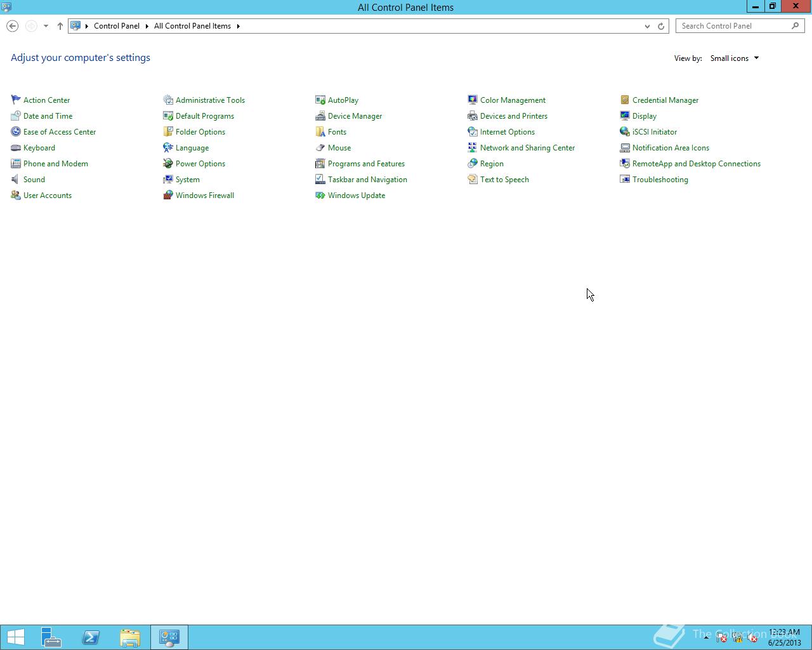Refresh the Control Panel view
812x650 pixels.
[x=661, y=26]
